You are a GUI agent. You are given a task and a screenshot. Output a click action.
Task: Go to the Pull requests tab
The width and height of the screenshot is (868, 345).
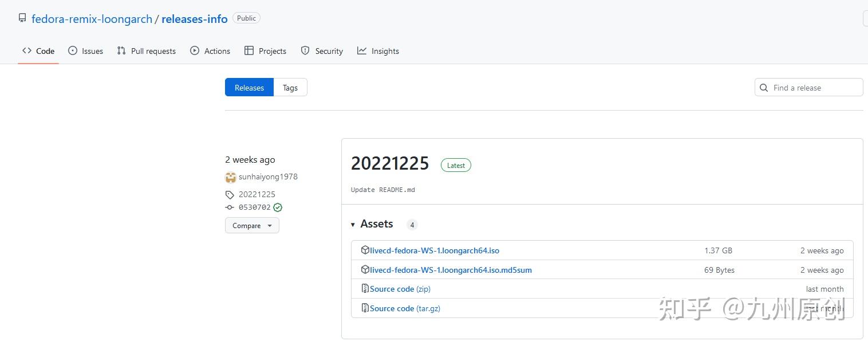[x=146, y=51]
